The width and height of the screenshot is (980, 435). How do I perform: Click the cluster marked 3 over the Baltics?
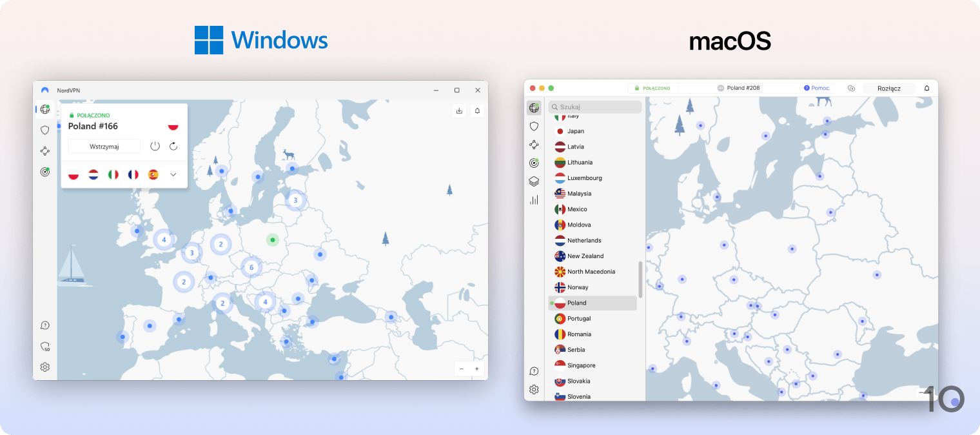tap(296, 200)
